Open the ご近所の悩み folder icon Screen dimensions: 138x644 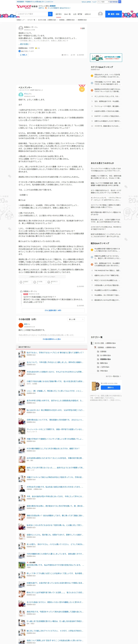pyautogui.click(x=98, y=367)
